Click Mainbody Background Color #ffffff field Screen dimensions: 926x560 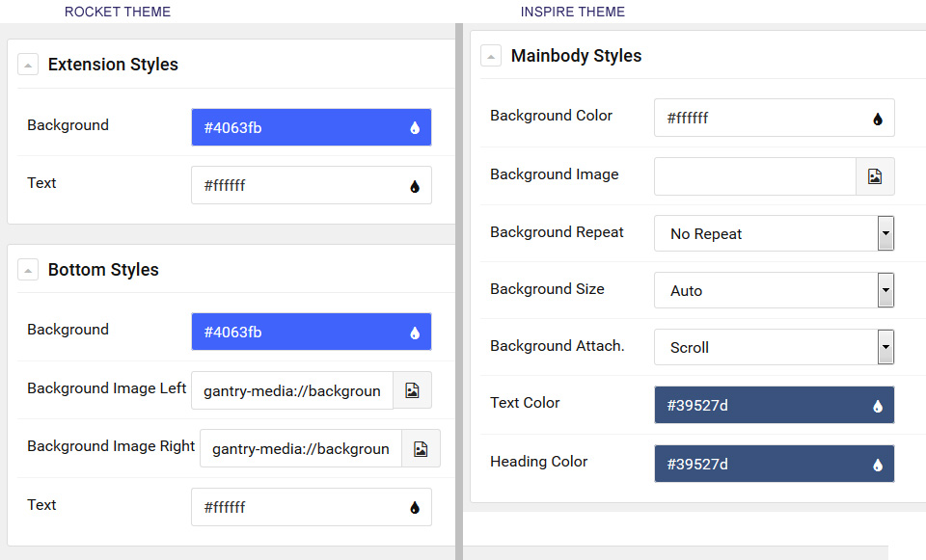click(775, 118)
